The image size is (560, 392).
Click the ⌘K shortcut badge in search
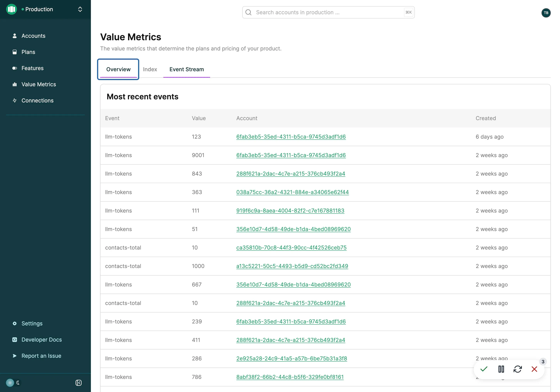coord(408,13)
